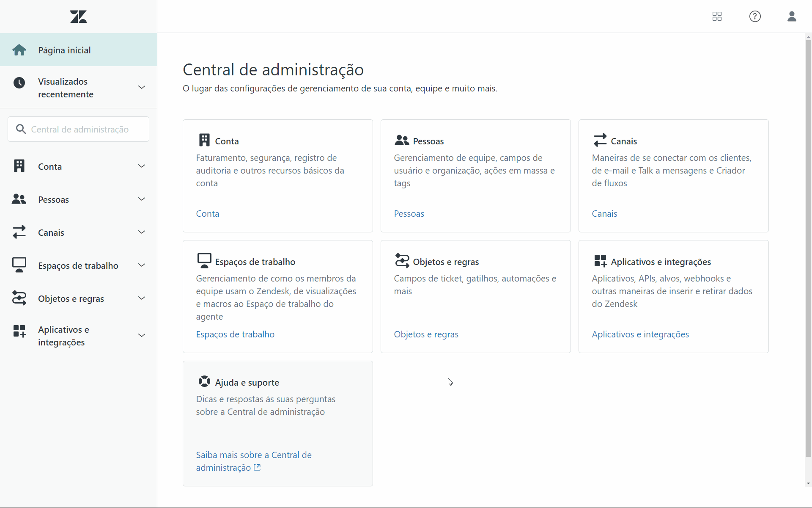Screen dimensions: 812x508
Task: Click the scrollbar down arrow
Action: pos(808,483)
